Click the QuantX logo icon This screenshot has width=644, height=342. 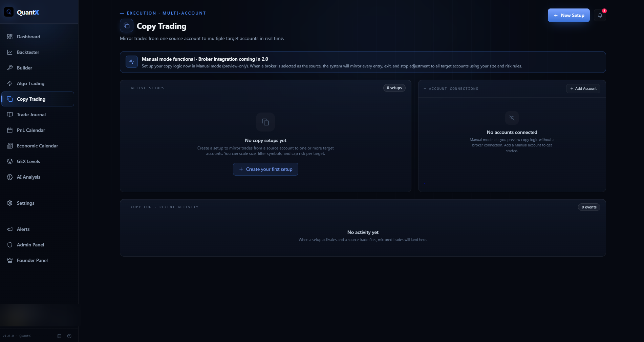point(9,12)
